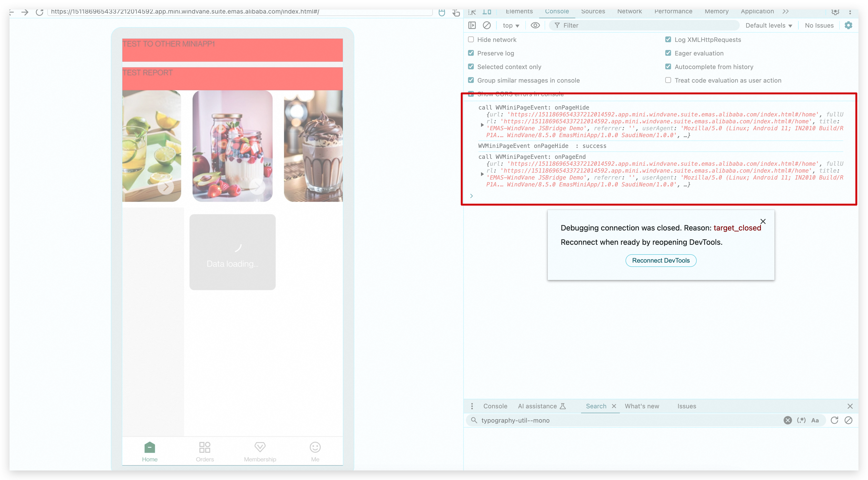The width and height of the screenshot is (868, 480).
Task: Click the console Filter input field
Action: pyautogui.click(x=647, y=26)
